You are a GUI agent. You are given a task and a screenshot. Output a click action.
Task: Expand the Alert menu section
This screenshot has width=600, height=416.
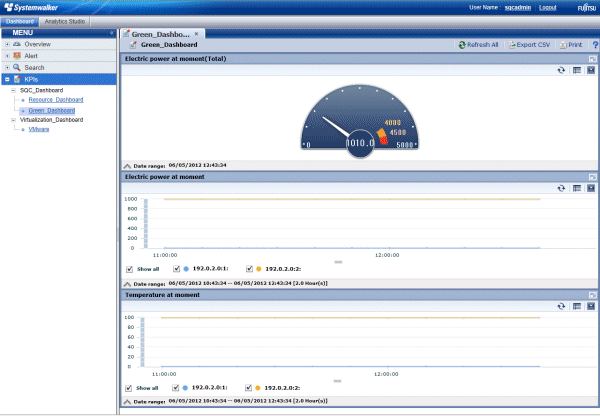click(x=7, y=56)
